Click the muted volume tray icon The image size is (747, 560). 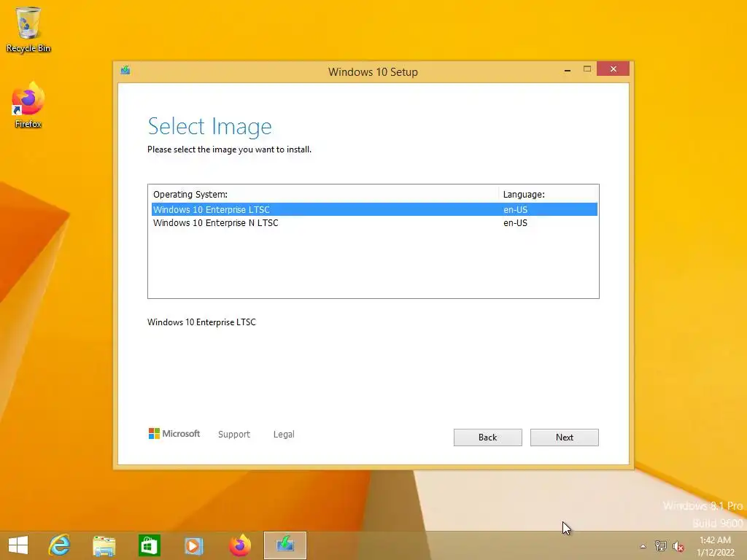point(678,546)
